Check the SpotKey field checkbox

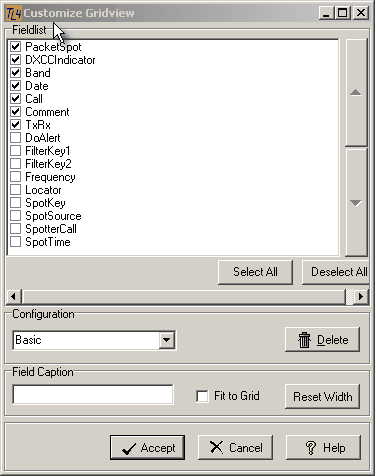(15, 203)
